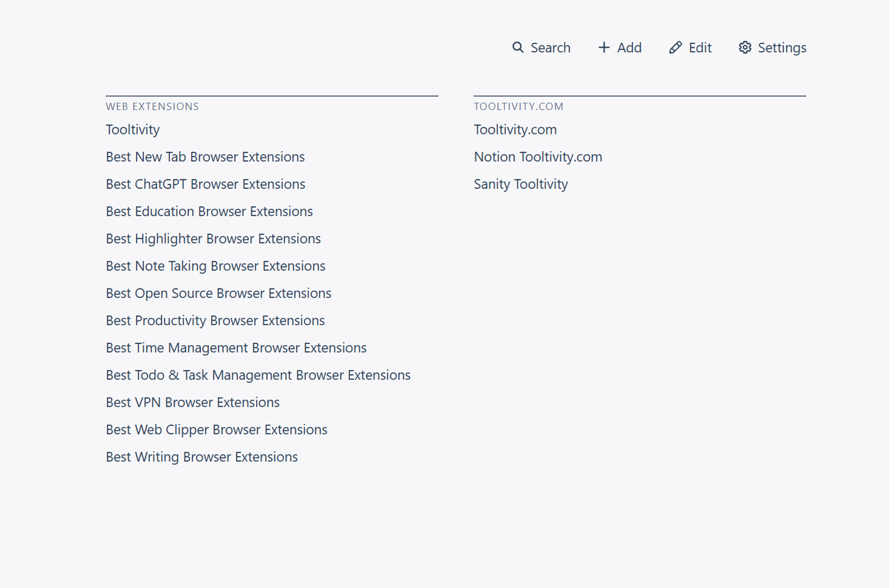The height and width of the screenshot is (588, 889).
Task: Click the WEB EXTENSIONS group heading
Action: [152, 106]
